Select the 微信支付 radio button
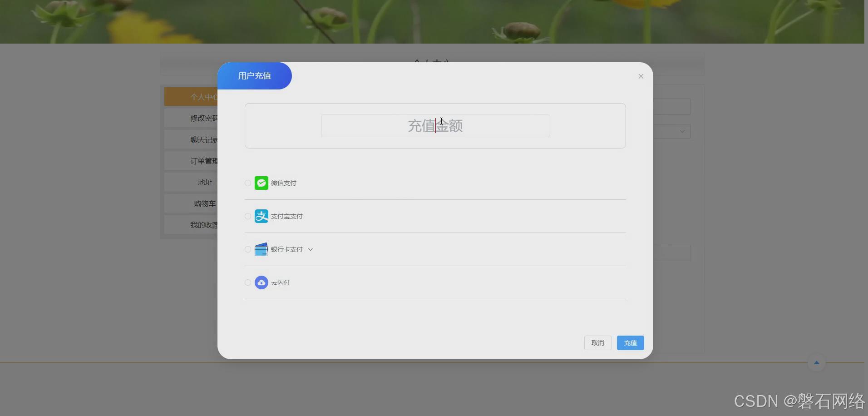This screenshot has height=416, width=868. 247,183
